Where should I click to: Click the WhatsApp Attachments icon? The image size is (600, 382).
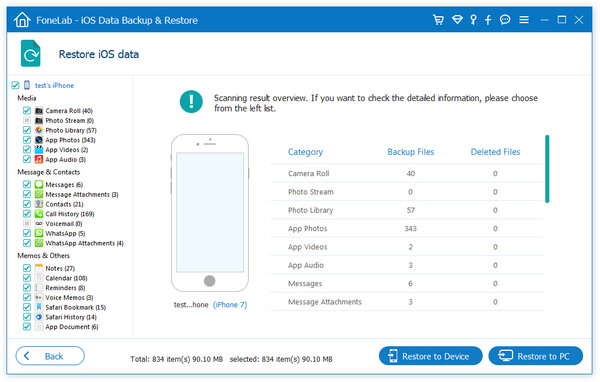tap(39, 243)
